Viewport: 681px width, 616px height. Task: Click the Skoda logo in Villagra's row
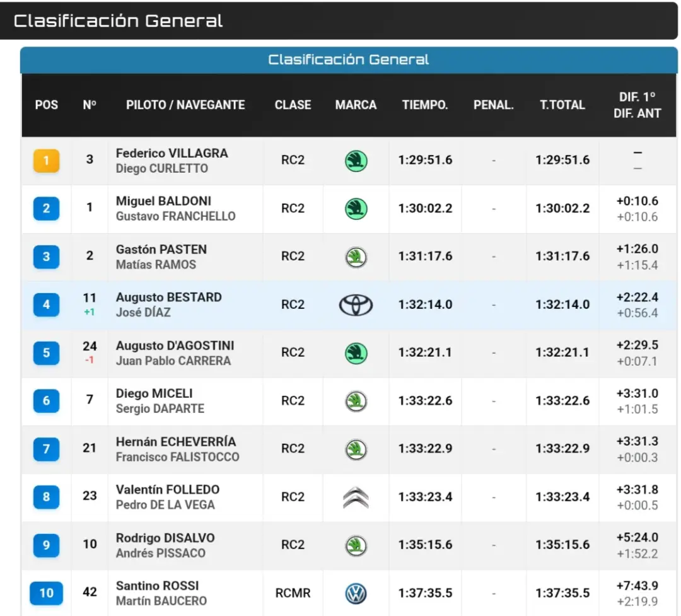tap(356, 161)
